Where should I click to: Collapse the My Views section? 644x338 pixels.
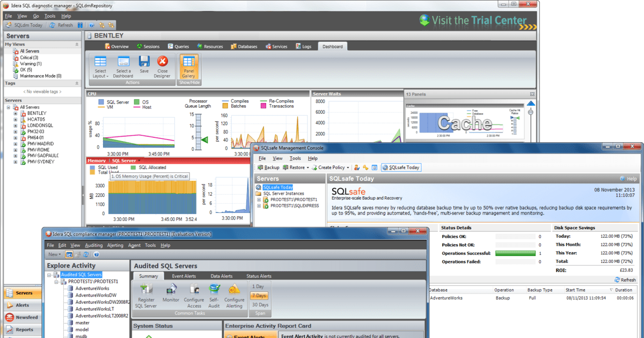click(77, 45)
